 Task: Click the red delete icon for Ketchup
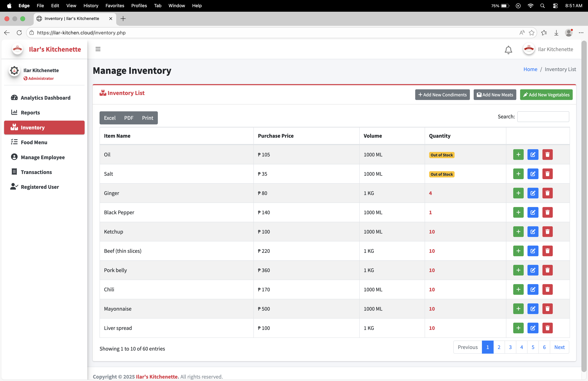(x=547, y=232)
